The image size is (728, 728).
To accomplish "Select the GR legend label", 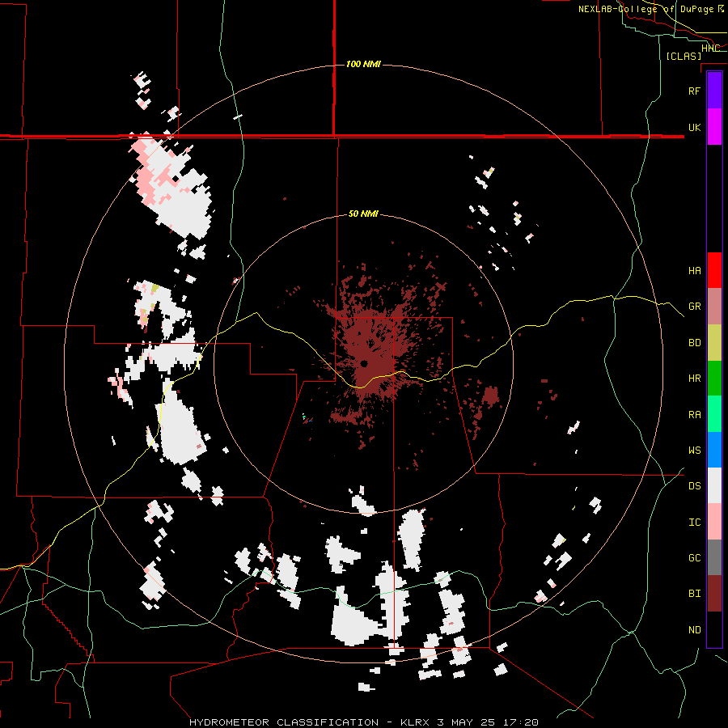I will [x=694, y=307].
